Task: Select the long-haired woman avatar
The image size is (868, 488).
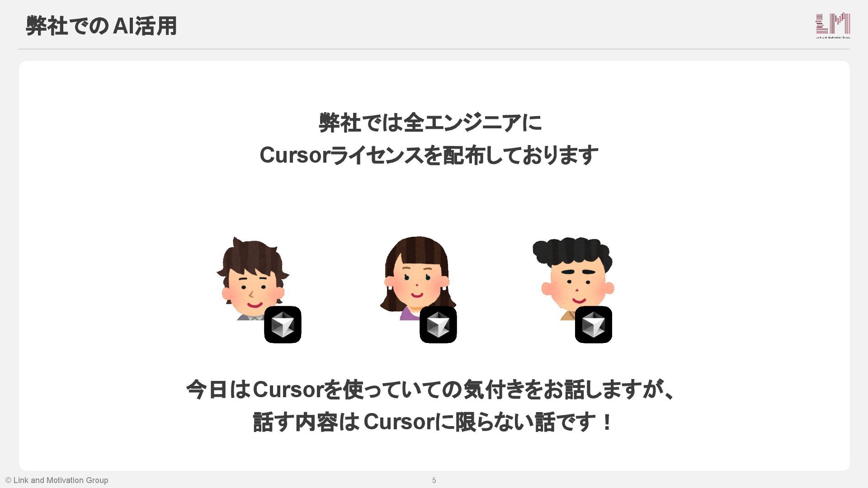Action: [x=417, y=278]
